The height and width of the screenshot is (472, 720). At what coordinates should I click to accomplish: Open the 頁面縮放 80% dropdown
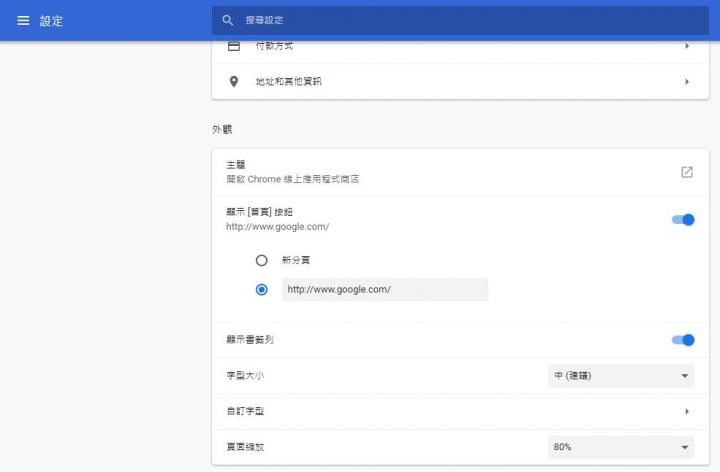coord(621,447)
